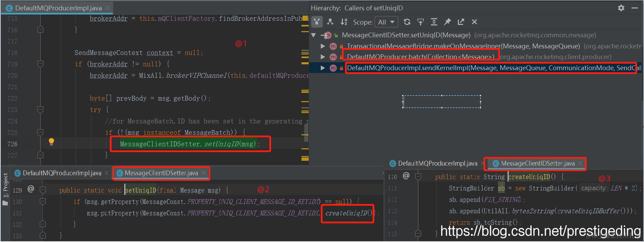Select MessageClientIDSetter.java tab in bottom-left editor

pos(161,173)
